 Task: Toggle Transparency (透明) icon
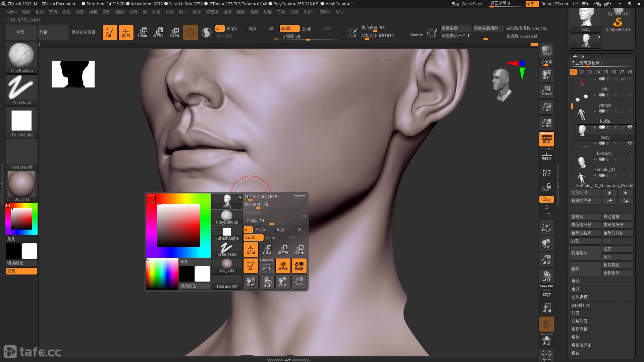coord(546,308)
